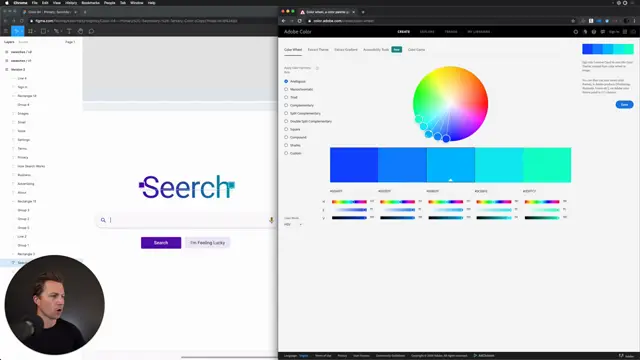
Task: Open Chrome Bookmarks menu in menu bar
Action: [90, 3]
